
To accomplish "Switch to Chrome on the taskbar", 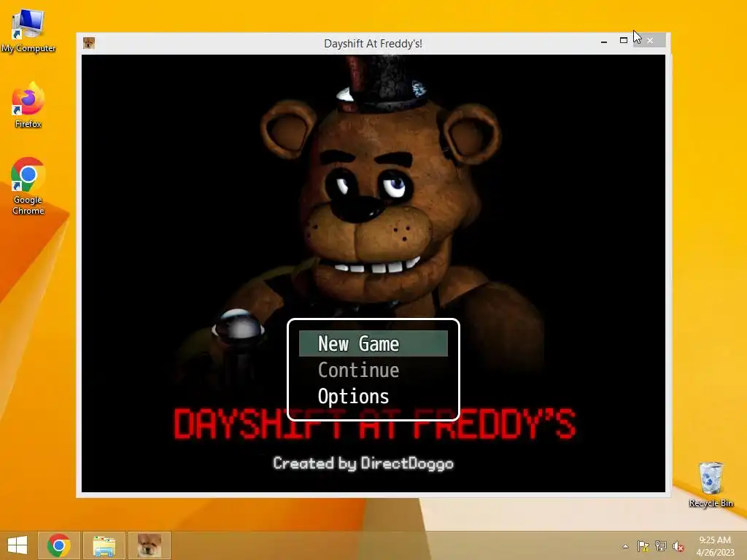I will [x=58, y=545].
